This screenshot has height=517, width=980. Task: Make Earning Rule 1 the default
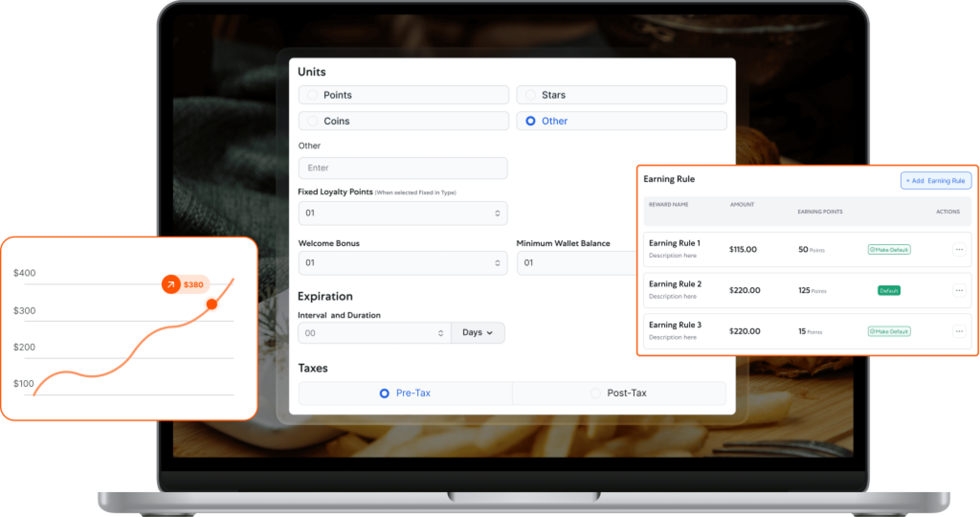tap(889, 249)
